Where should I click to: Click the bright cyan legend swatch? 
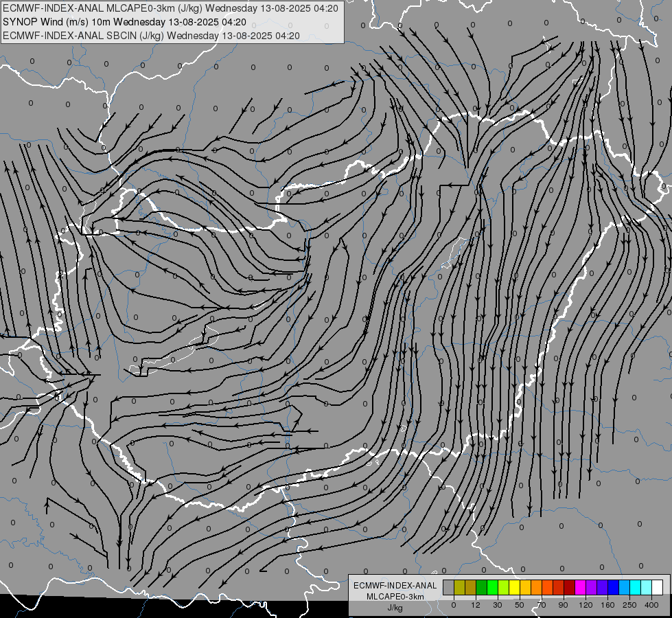click(x=635, y=587)
